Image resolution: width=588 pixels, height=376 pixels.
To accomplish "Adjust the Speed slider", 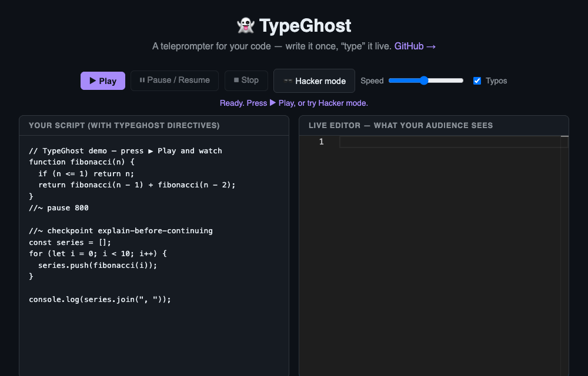I will (426, 80).
